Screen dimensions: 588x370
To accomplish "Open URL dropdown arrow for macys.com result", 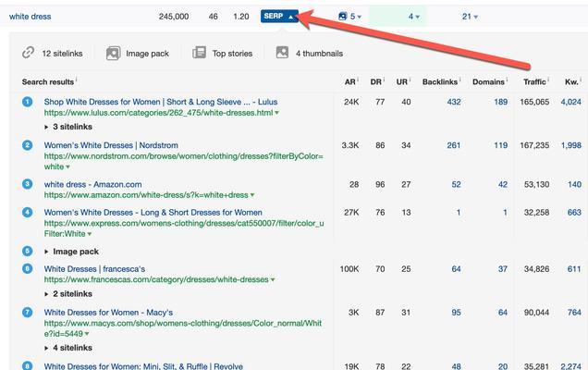I will [87, 334].
